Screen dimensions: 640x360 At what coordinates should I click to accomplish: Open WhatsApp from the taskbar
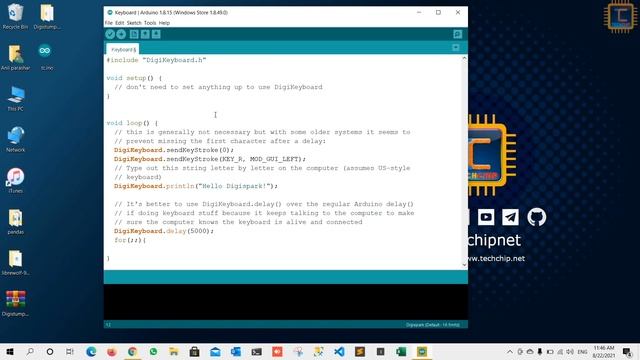click(153, 351)
